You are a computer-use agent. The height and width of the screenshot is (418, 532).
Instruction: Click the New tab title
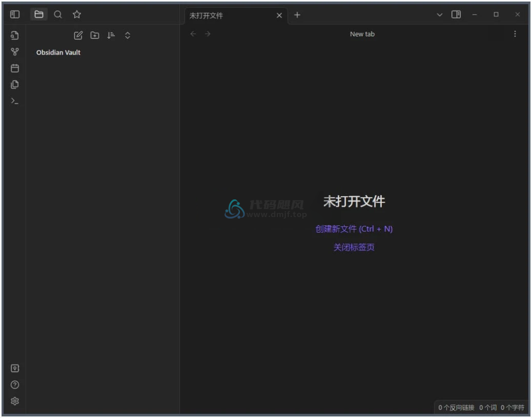(x=362, y=34)
